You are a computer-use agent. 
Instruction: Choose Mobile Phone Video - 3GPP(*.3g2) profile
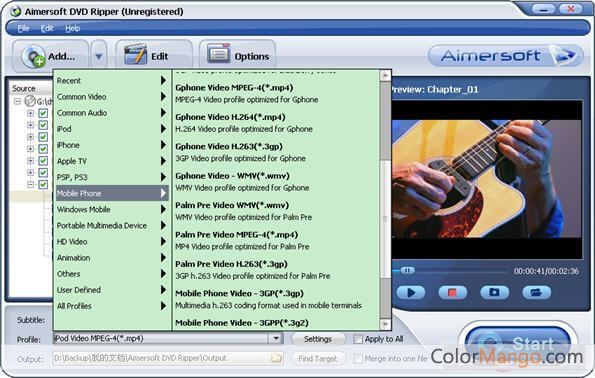(x=276, y=323)
